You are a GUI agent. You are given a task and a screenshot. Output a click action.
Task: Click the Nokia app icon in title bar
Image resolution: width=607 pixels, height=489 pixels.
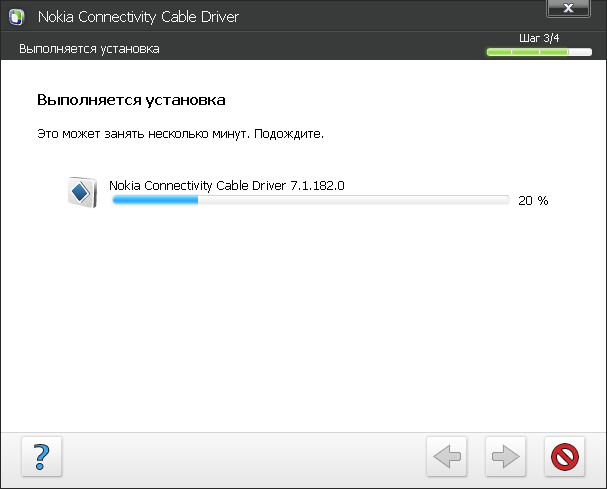[17, 17]
